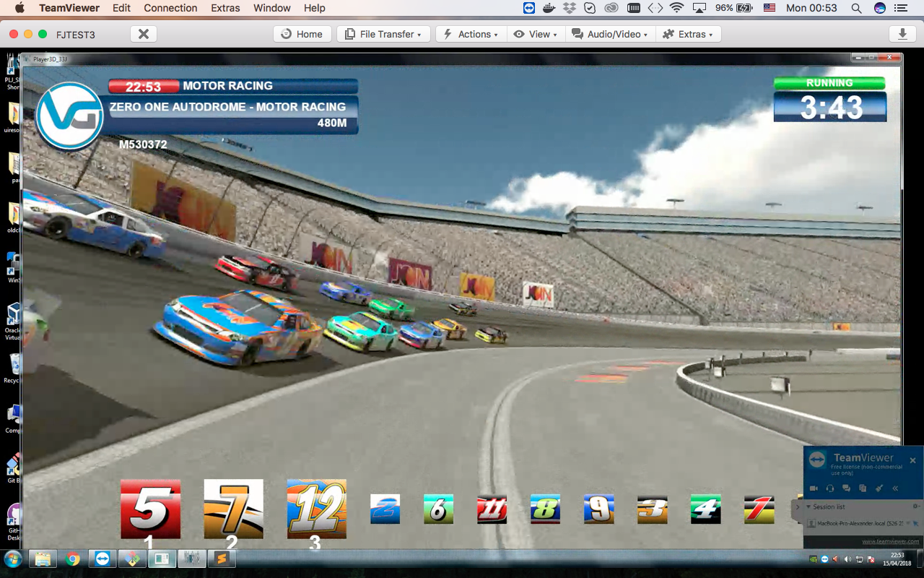Open Sublime Text from taskbar
The width and height of the screenshot is (924, 578).
(221, 558)
